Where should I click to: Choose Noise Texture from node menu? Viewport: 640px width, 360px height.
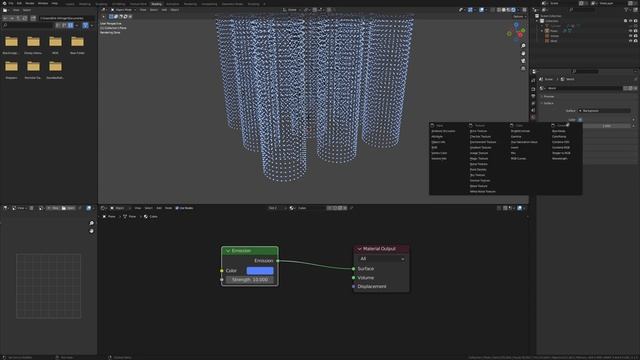pos(478,164)
